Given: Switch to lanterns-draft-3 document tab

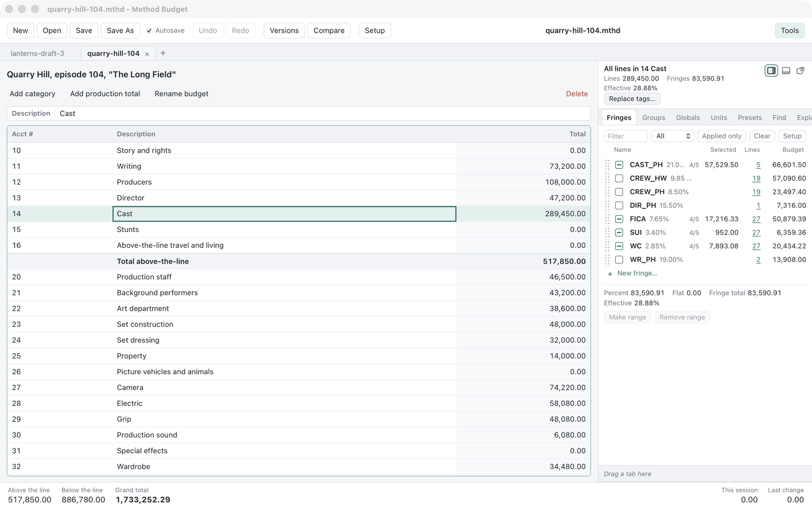Looking at the screenshot, I should pyautogui.click(x=37, y=54).
